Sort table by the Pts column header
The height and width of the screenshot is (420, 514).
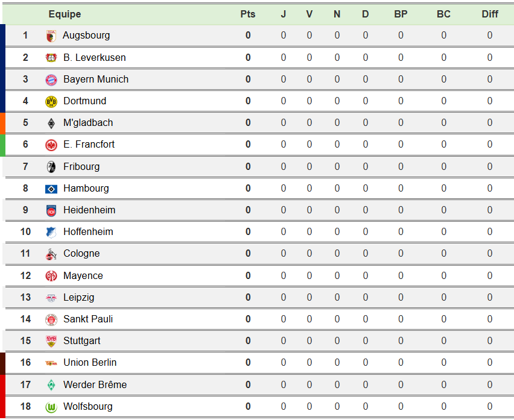[248, 14]
